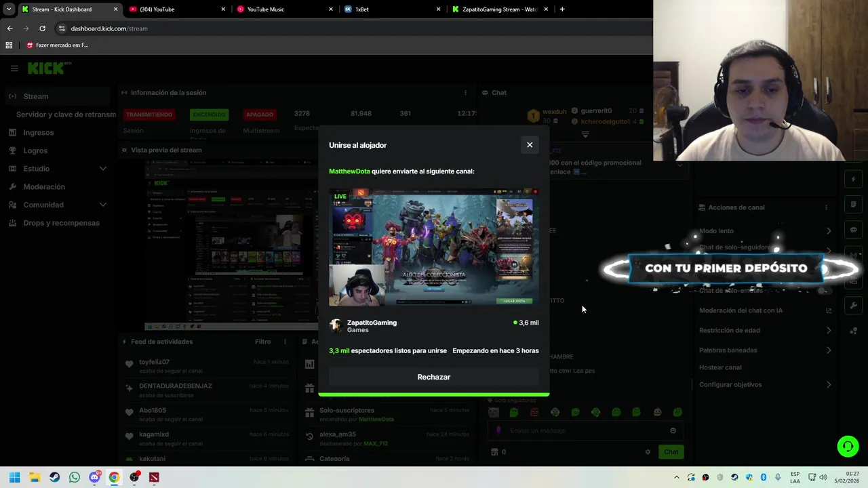Click the TRANSMITIENDO status badge
Image resolution: width=868 pixels, height=488 pixels.
pos(149,115)
